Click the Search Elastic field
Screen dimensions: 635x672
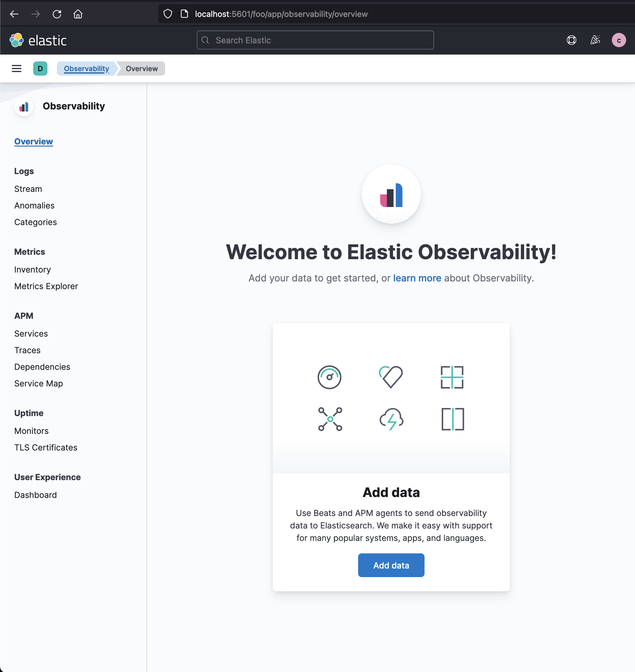315,40
